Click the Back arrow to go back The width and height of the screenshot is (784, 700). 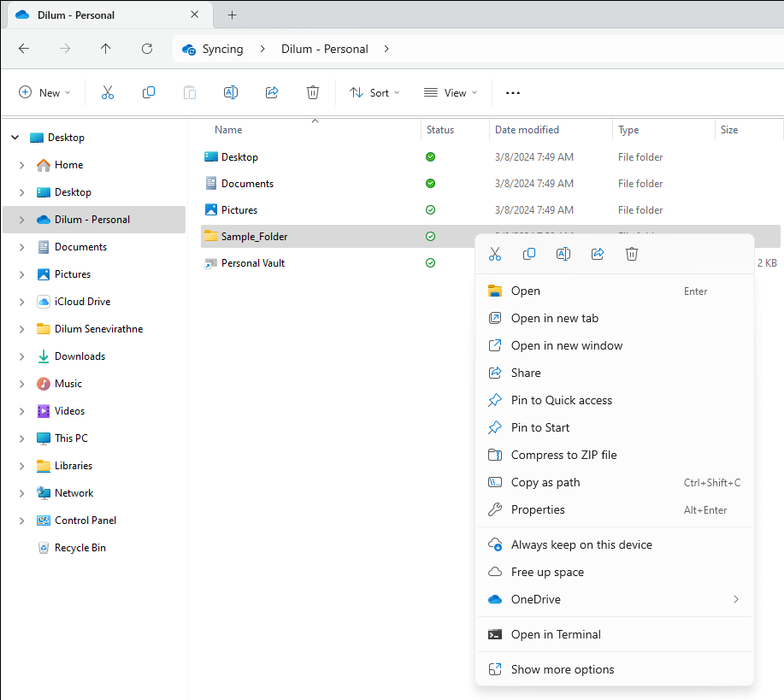pyautogui.click(x=23, y=49)
